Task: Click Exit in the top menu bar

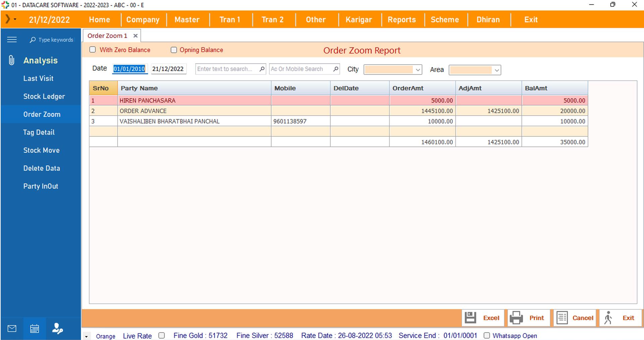Action: coord(531,19)
